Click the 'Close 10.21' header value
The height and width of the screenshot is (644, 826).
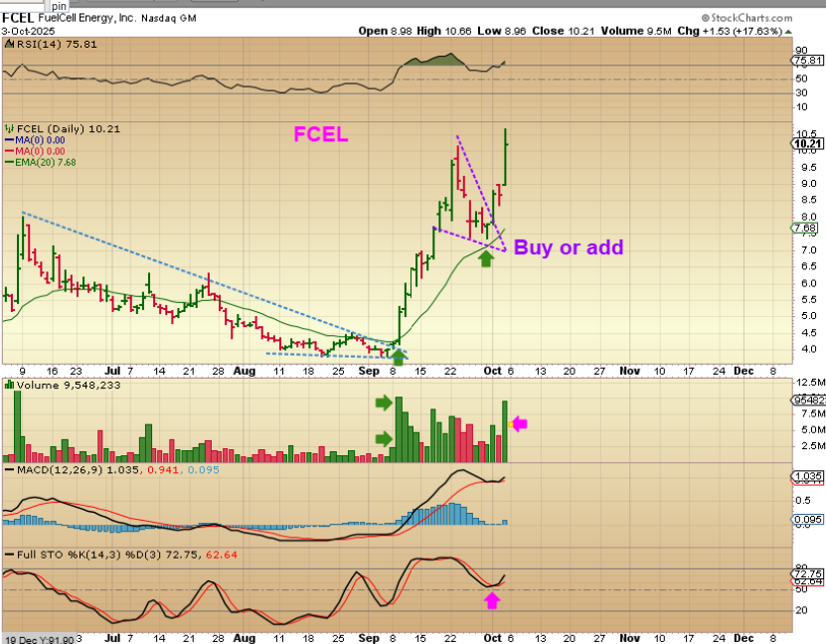pyautogui.click(x=564, y=31)
